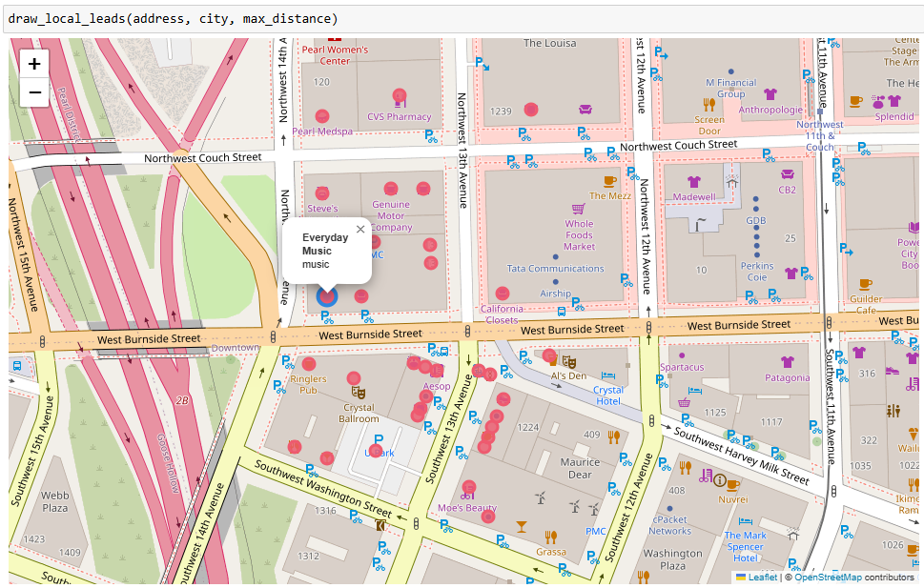Click the CB2 furniture sofa icon

788,174
